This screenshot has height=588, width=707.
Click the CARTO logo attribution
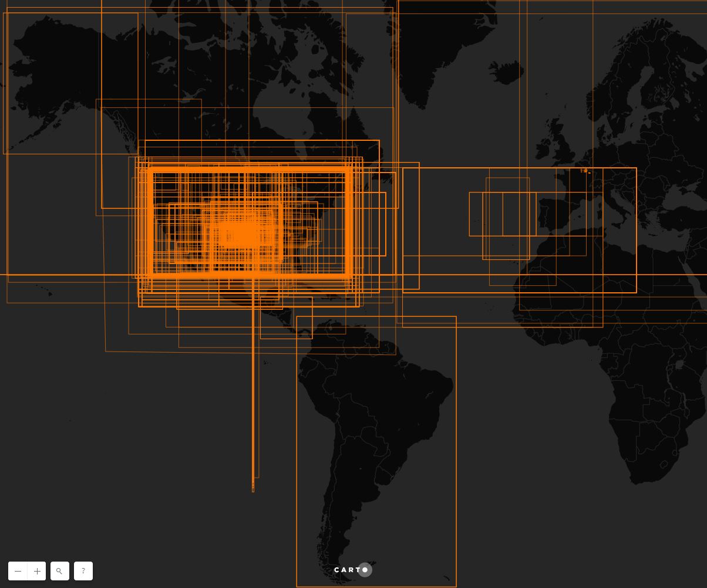point(352,570)
